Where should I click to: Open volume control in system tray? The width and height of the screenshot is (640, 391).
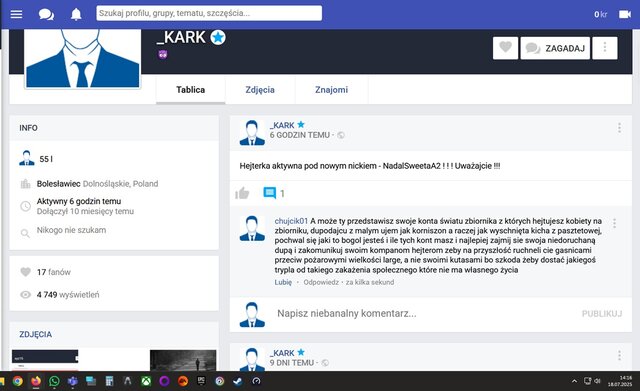tap(597, 381)
